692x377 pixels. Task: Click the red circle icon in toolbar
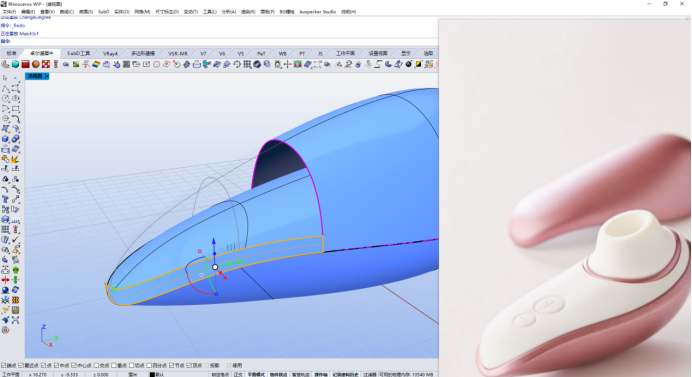157,64
